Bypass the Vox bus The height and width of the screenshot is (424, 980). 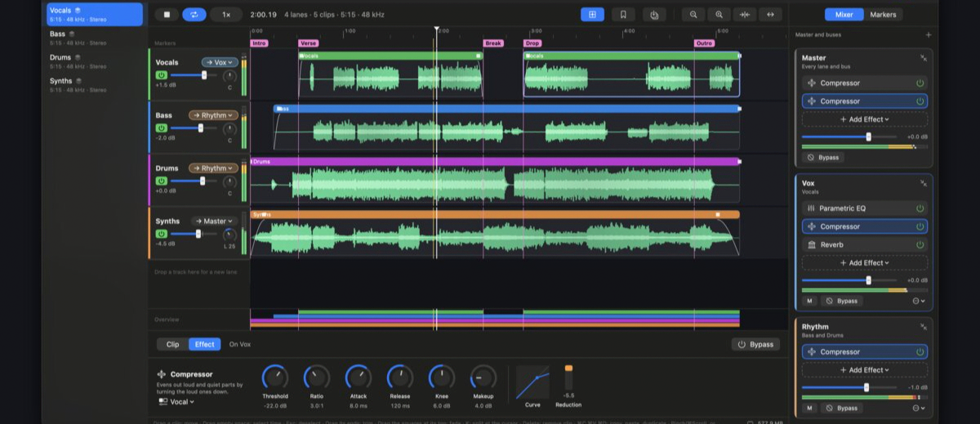tap(843, 301)
